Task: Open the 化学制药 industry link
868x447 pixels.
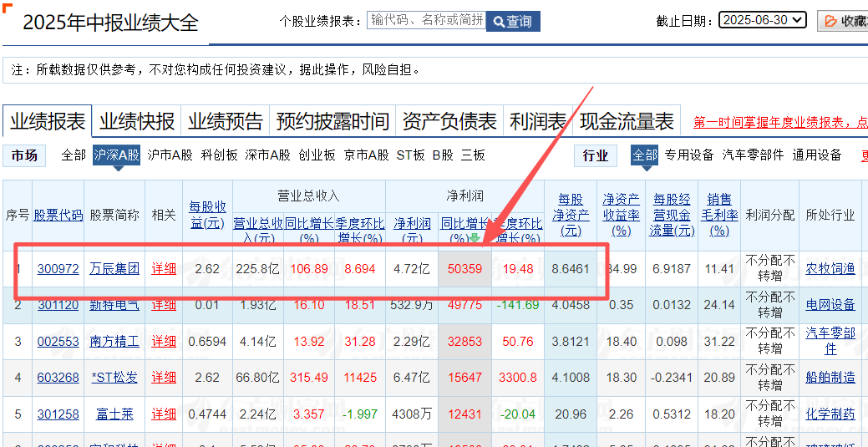Action: (x=830, y=414)
